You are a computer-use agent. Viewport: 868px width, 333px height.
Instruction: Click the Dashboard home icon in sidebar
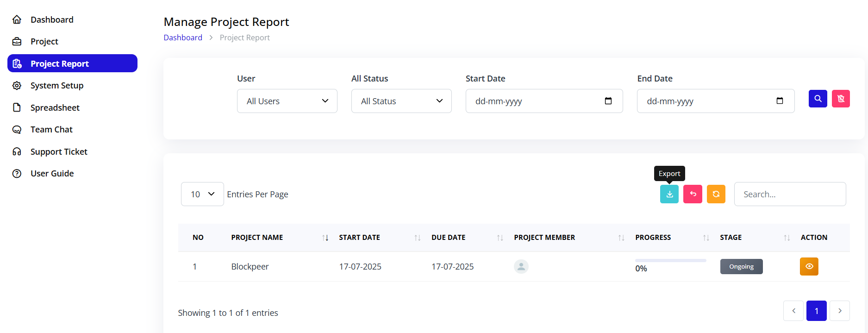[x=17, y=19]
